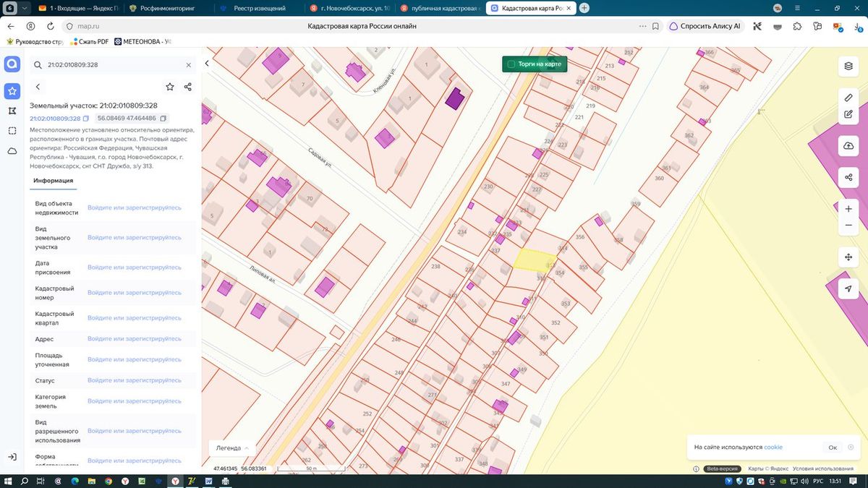Share the parcel card
868x488 pixels.
click(188, 87)
